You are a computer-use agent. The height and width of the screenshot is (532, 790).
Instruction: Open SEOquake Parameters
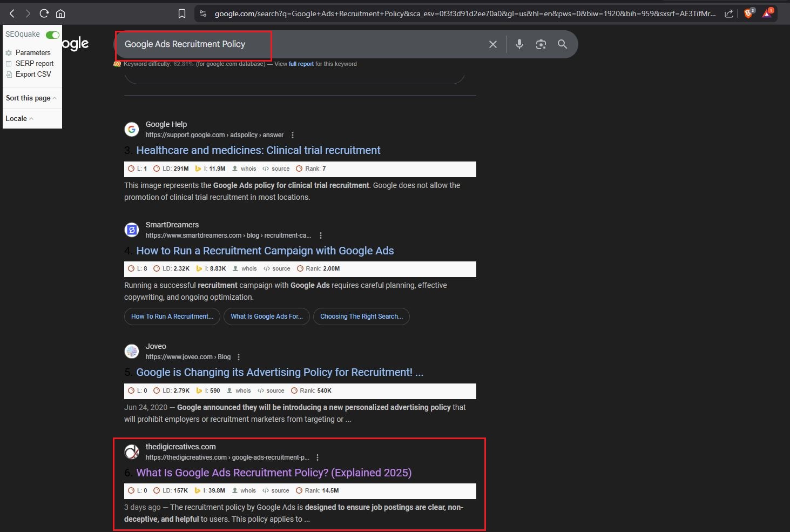32,52
